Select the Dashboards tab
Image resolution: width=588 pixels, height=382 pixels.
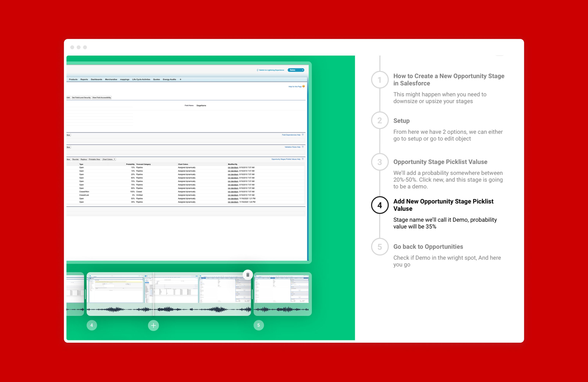(97, 80)
